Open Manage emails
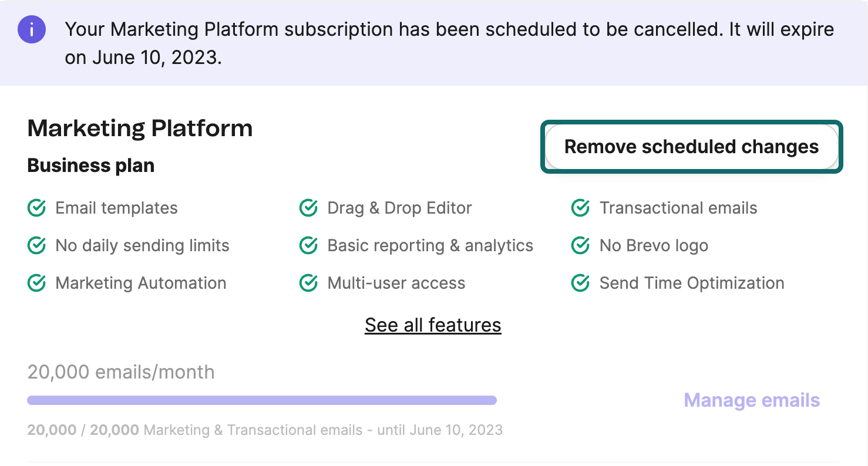The height and width of the screenshot is (466, 868). click(752, 400)
